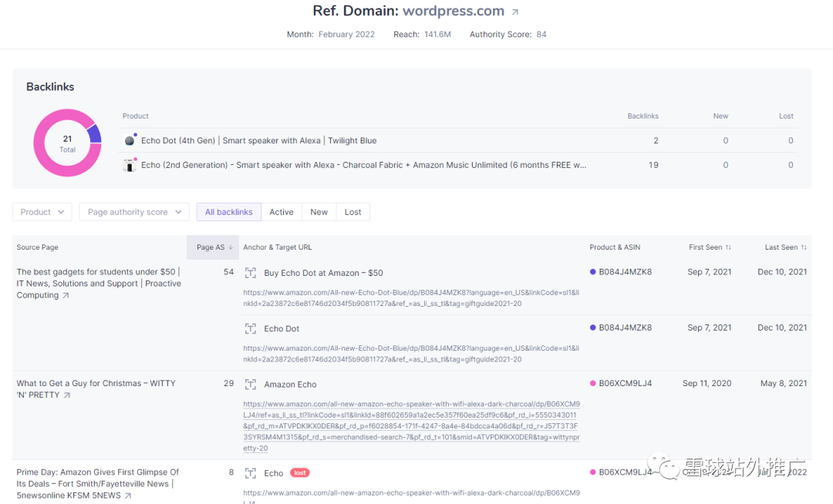Screen dimensions: 833x504
Task: Click anchor icon beside Buy Echo Dot at Amazon
Action: coord(251,273)
